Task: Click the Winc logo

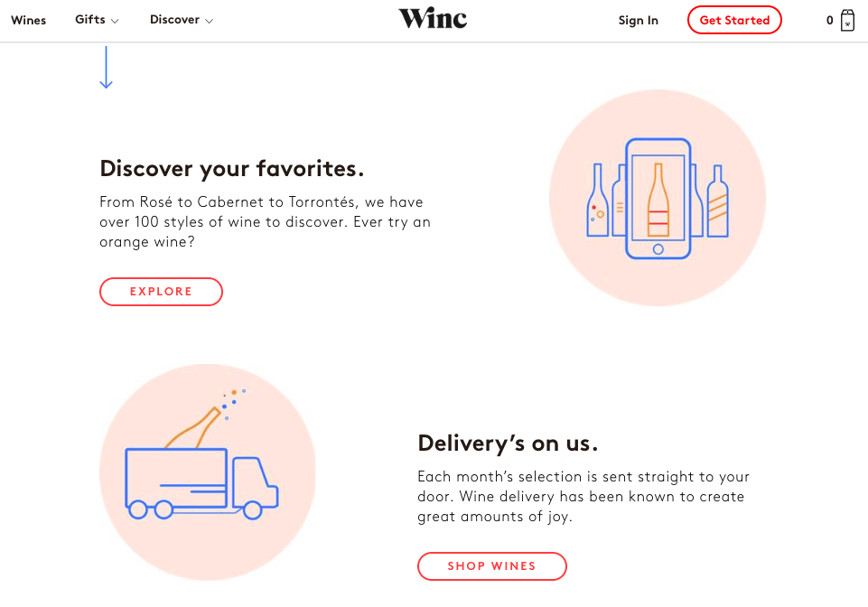Action: (433, 18)
